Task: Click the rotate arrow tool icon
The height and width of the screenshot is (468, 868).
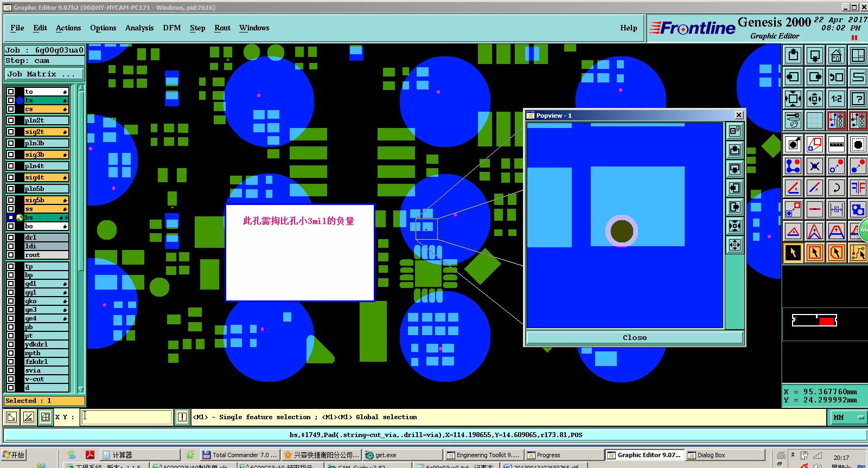Action: pos(836,188)
